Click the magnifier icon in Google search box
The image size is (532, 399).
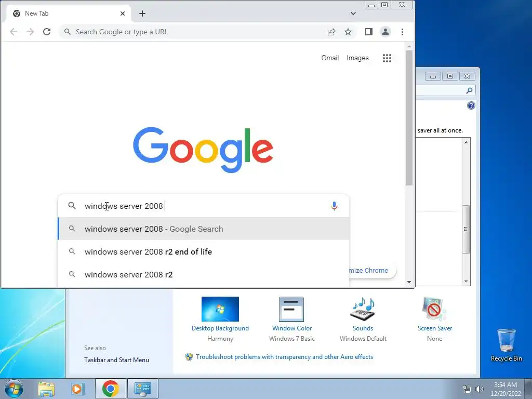pos(72,206)
